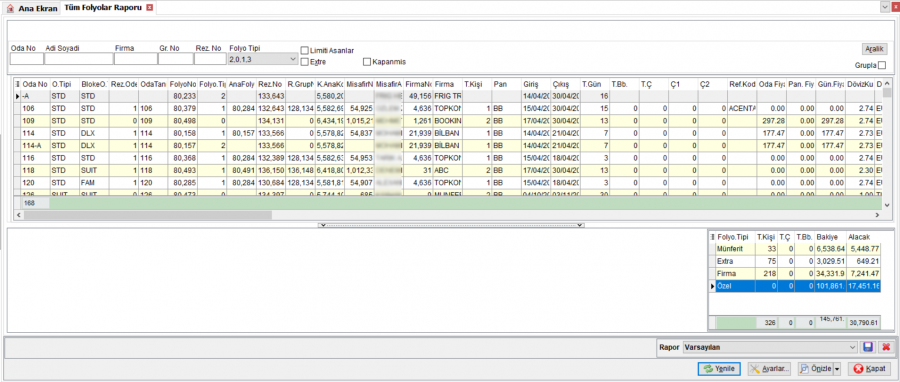Screen dimensions: 900x382
Task: Switch to the Ana Ekran tab
Action: coord(33,9)
